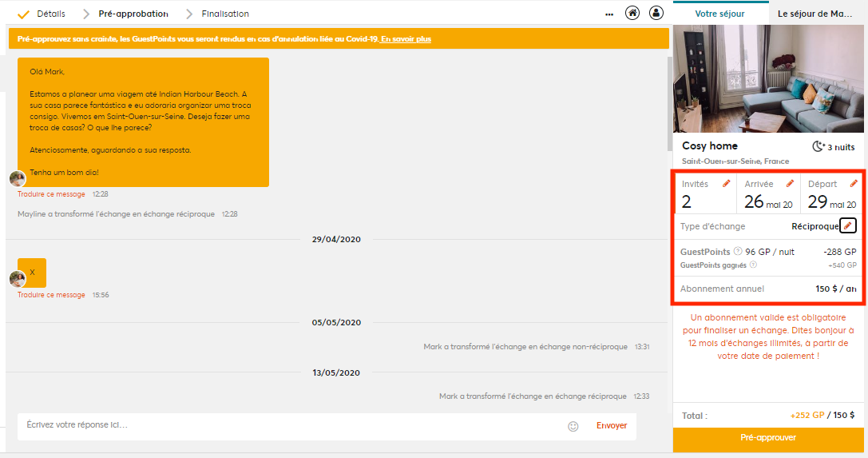The width and height of the screenshot is (868, 458).
Task: Show GuestPoints help question mark
Action: [737, 251]
